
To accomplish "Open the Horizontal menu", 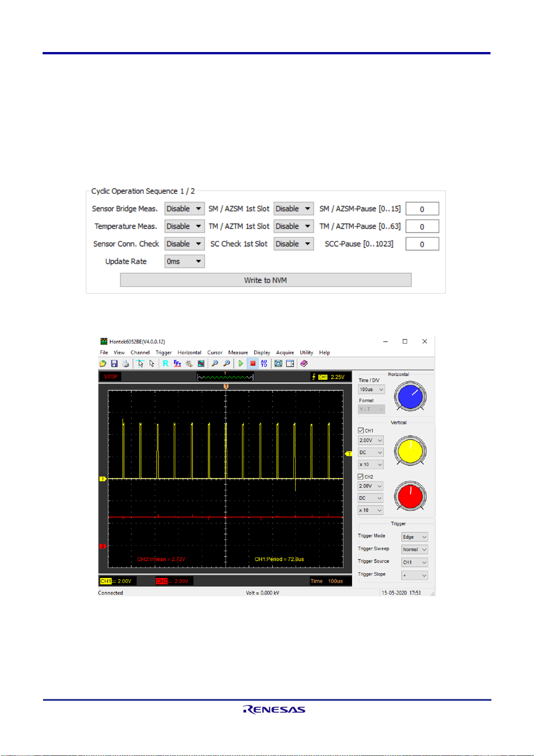I will coord(189,353).
